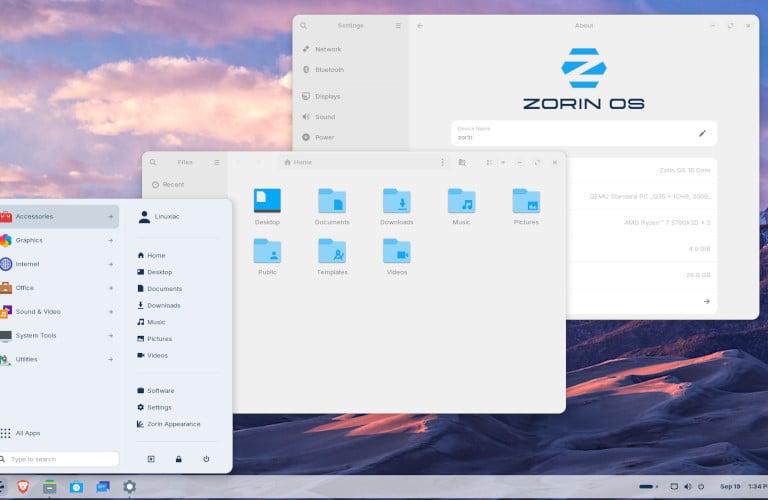Click the power icon in system tray
Screen dimensions: 768x500
[x=701, y=486]
